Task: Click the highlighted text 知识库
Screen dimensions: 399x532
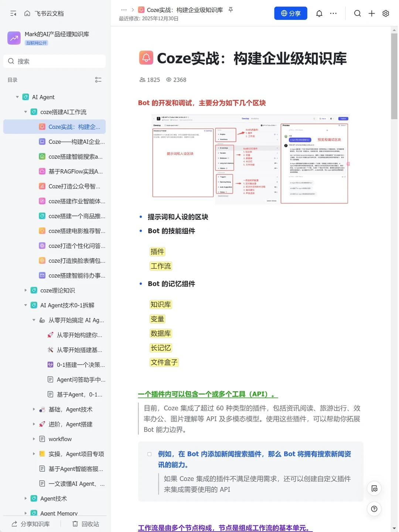Action: [161, 304]
